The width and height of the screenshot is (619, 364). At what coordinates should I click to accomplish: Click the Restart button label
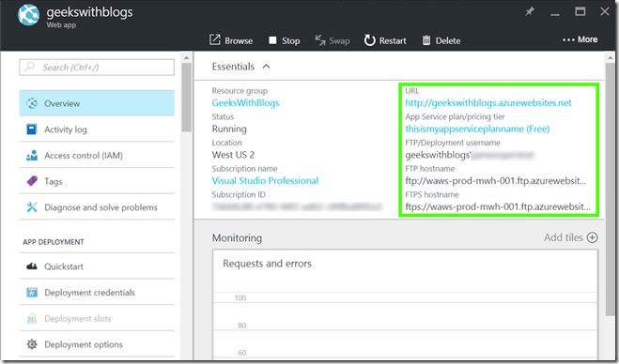[393, 40]
